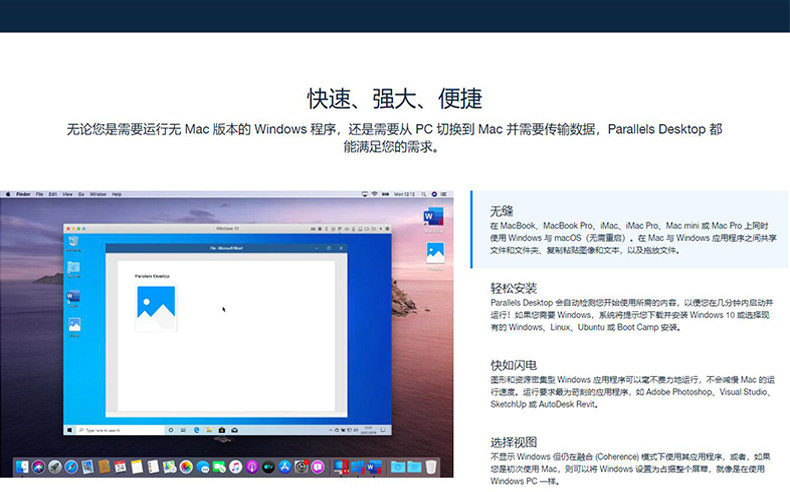
Task: Click the Spotlight search icon
Action: click(x=424, y=194)
